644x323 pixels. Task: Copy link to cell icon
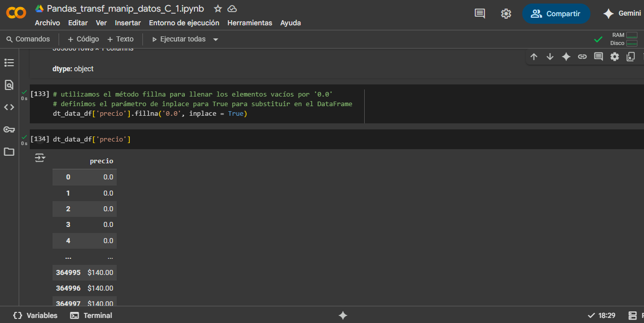582,57
